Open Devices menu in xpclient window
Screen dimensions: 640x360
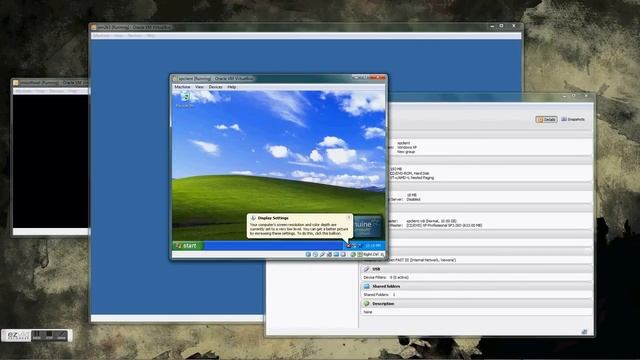216,87
